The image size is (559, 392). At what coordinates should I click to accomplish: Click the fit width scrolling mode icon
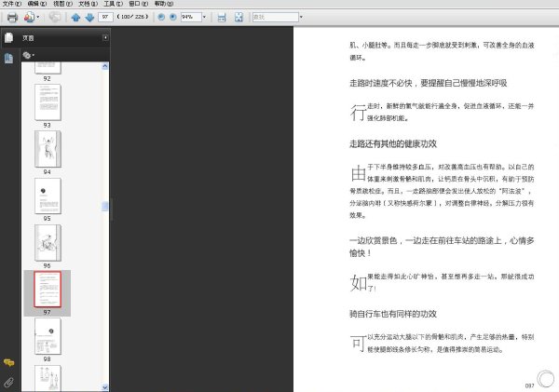[x=222, y=17]
